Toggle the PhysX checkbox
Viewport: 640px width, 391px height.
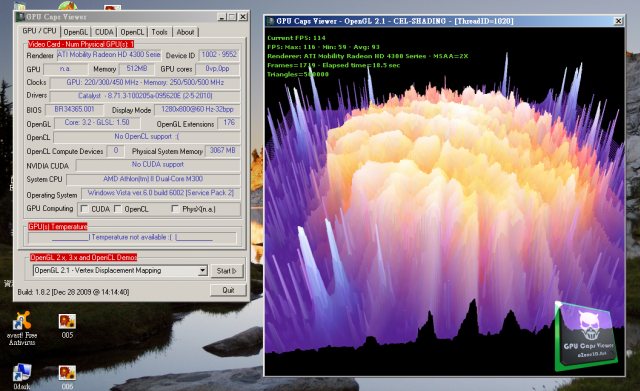click(175, 209)
